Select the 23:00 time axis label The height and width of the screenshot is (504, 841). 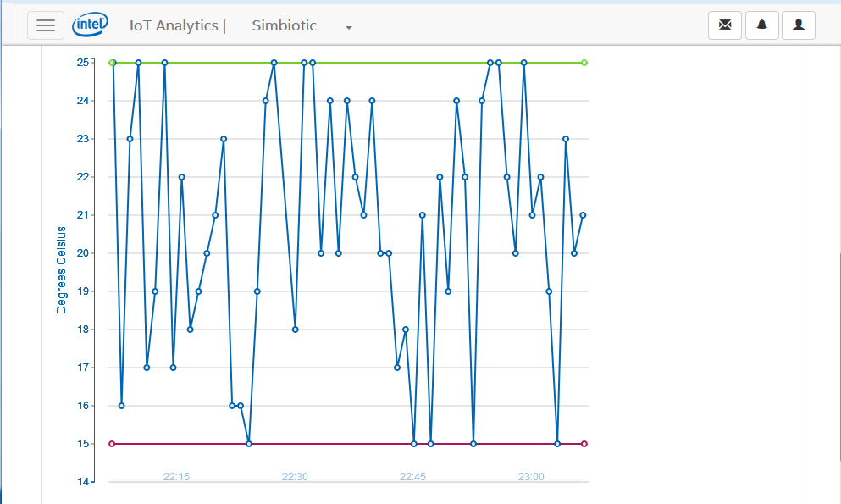tap(531, 476)
